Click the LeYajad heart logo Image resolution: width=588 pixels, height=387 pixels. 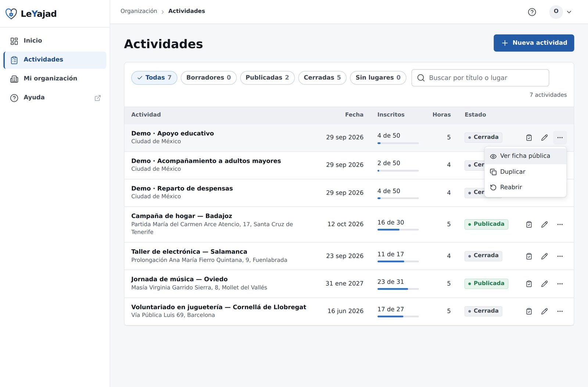(x=11, y=14)
